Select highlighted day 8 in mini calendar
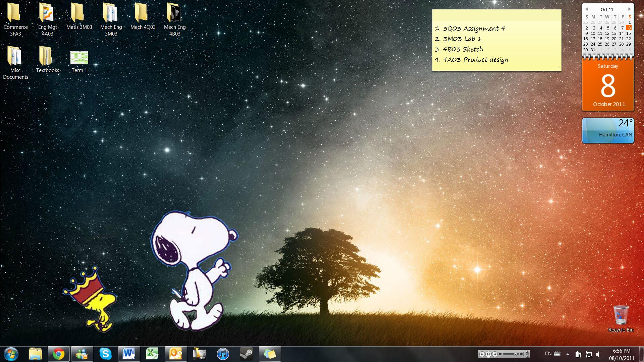Screen dimensions: 644x362 [629, 28]
